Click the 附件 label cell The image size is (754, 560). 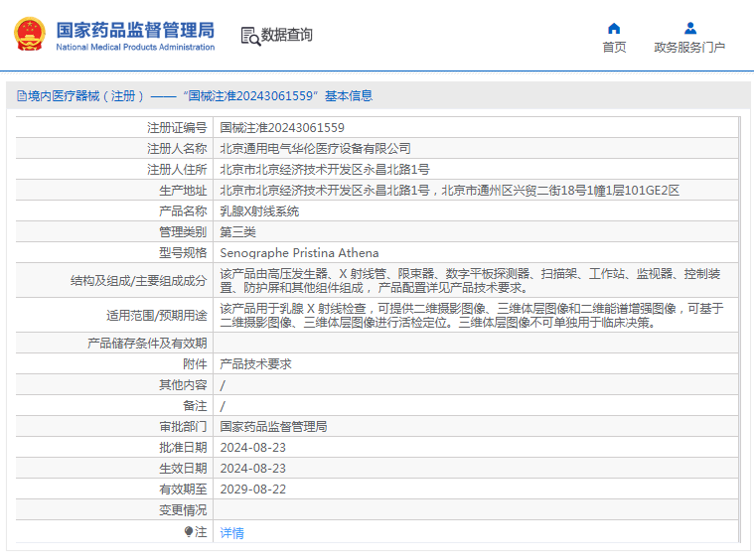pos(195,364)
